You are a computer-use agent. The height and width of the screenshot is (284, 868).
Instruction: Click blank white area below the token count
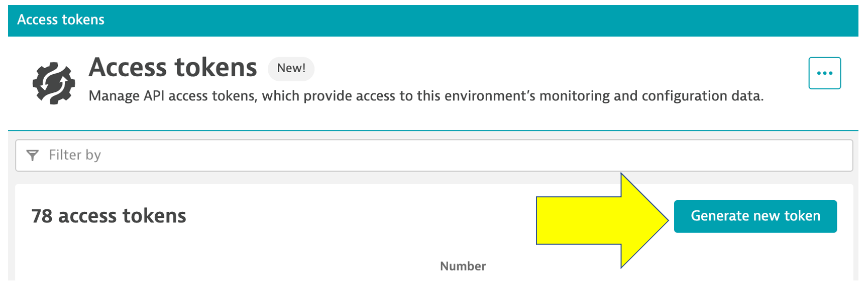click(x=201, y=256)
